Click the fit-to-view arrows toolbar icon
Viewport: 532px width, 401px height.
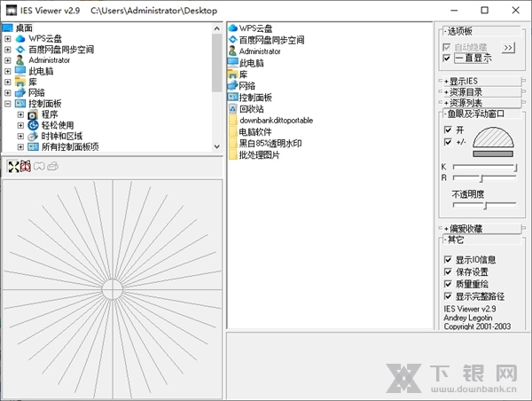point(13,167)
